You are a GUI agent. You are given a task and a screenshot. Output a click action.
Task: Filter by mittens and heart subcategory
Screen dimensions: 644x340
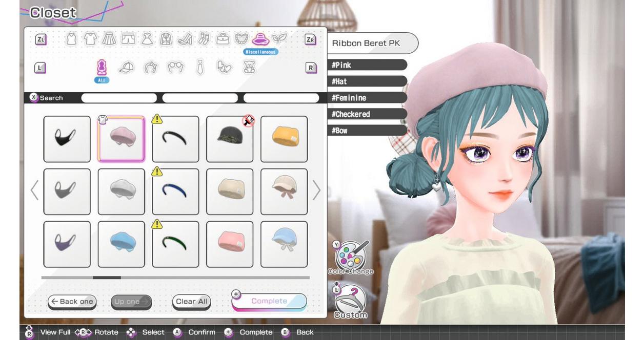pos(225,68)
